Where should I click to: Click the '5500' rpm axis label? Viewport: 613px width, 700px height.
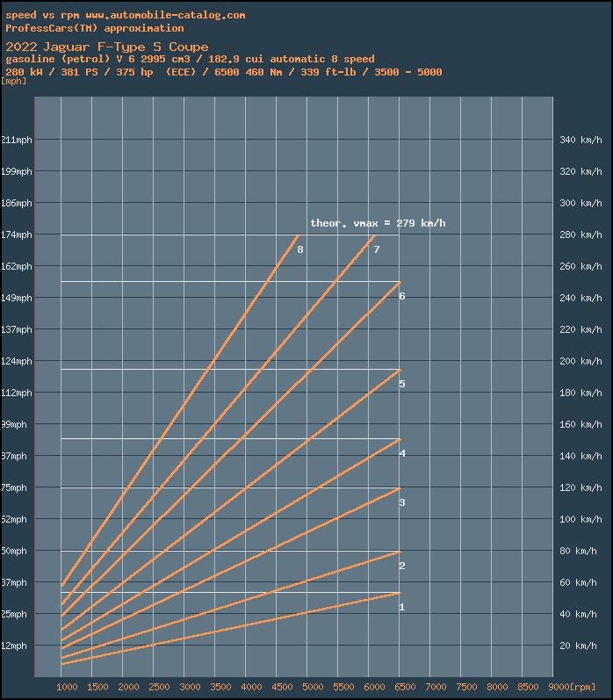tap(343, 688)
